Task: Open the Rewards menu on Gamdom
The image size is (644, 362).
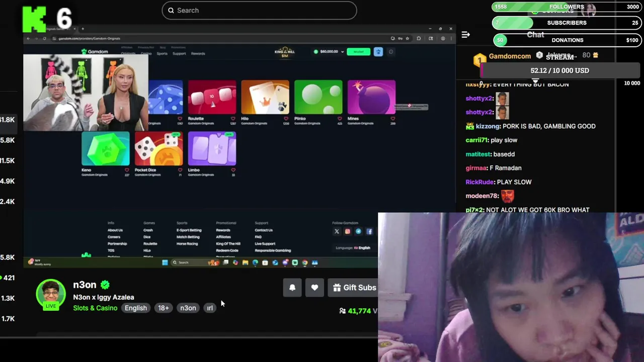Action: [198, 53]
